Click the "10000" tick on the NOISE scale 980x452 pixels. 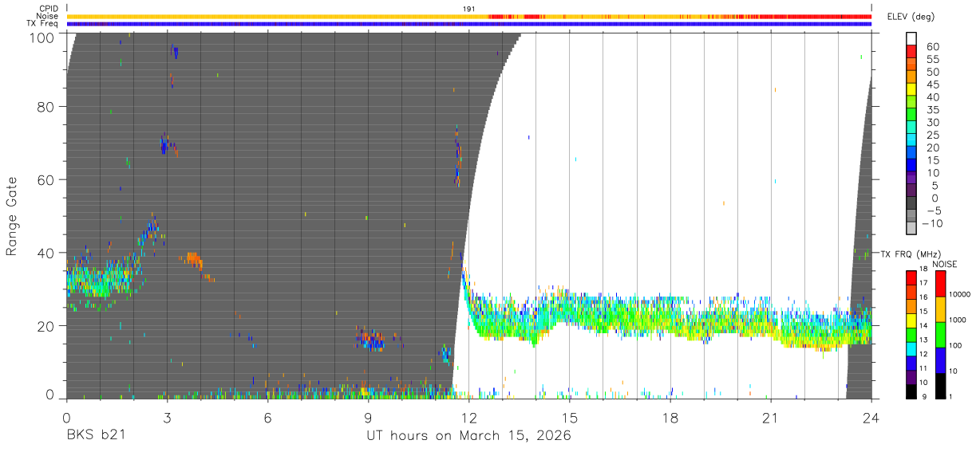(x=960, y=294)
